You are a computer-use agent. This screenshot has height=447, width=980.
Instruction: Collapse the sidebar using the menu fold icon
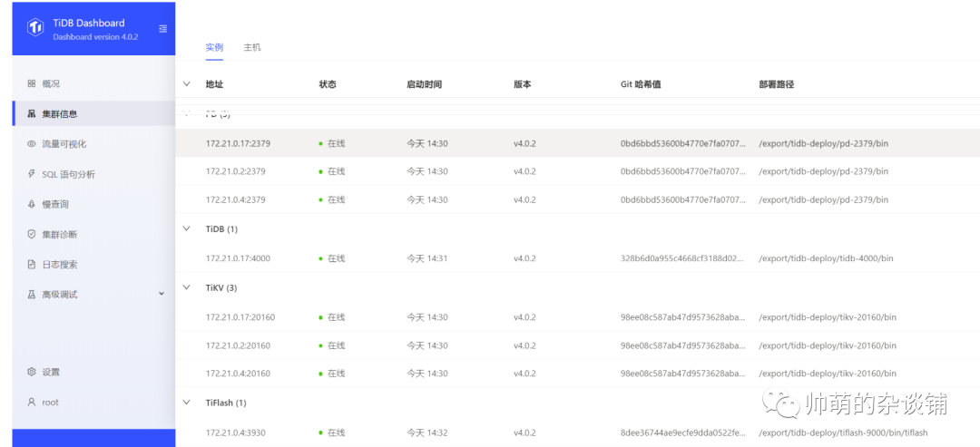(x=162, y=28)
